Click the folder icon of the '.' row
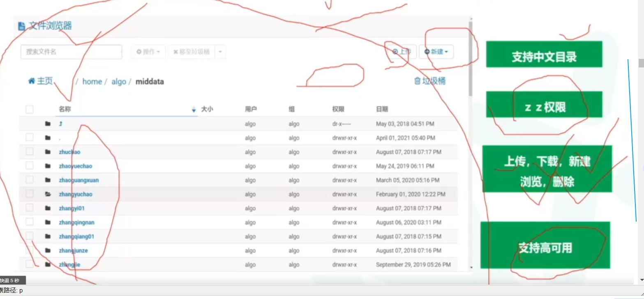 click(x=48, y=138)
